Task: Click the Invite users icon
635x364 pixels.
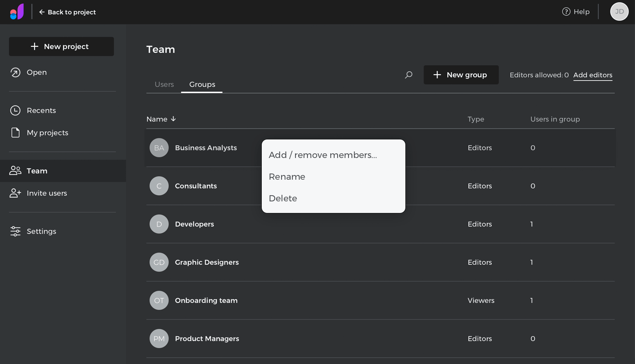Action: tap(15, 193)
